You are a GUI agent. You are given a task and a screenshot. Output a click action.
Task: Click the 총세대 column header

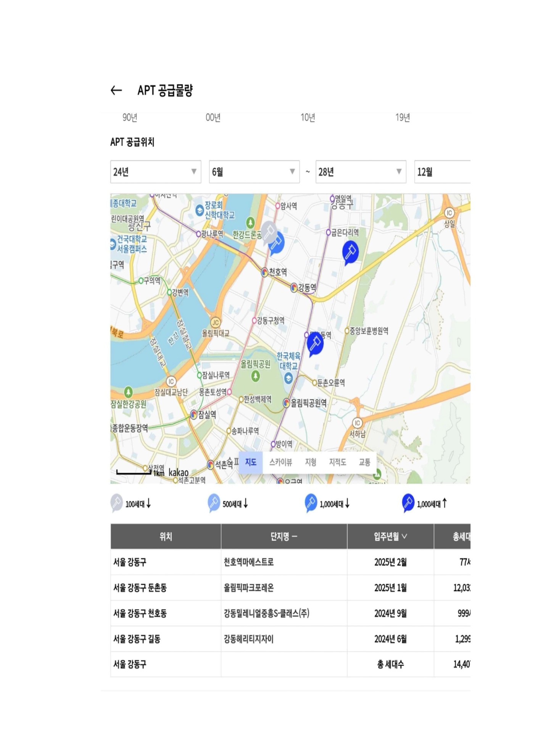point(452,537)
